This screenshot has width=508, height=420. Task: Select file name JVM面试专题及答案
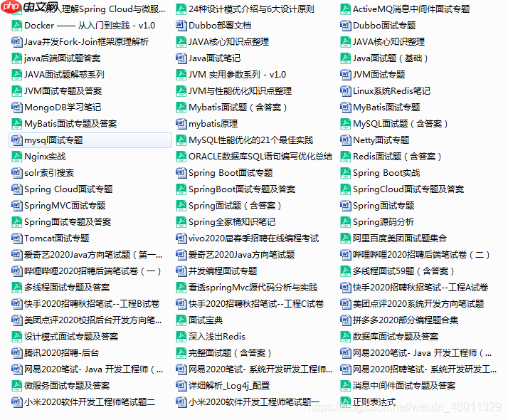coord(63,90)
